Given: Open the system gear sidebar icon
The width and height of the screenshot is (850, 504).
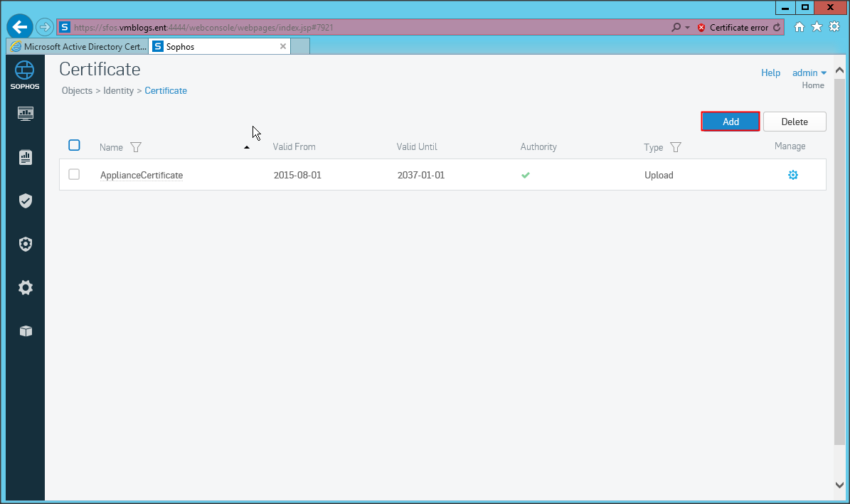Looking at the screenshot, I should [x=26, y=288].
